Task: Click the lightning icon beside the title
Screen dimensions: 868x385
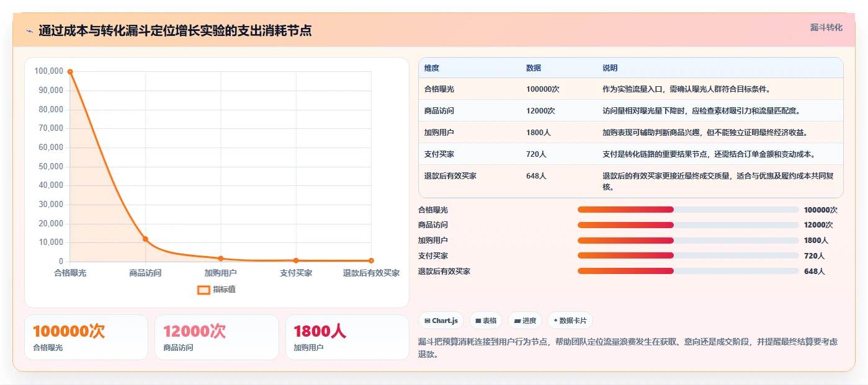Action: [x=29, y=30]
